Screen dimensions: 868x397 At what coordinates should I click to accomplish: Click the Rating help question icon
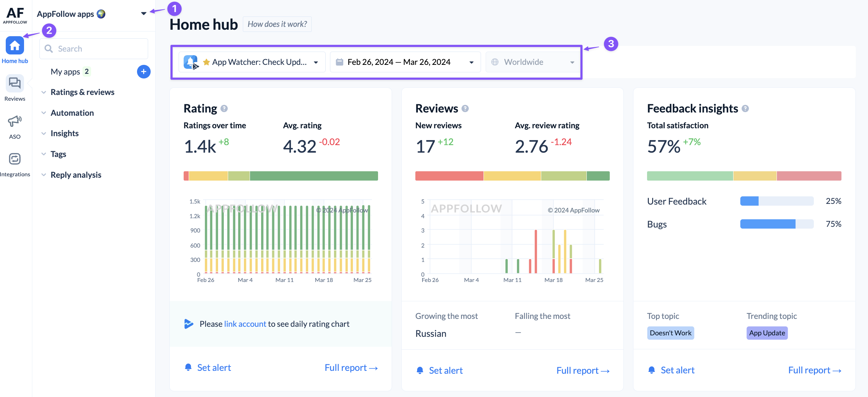point(224,109)
